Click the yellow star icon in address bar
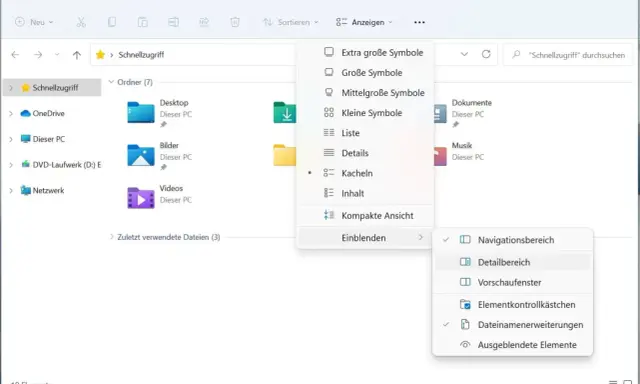This screenshot has width=640, height=384. click(x=100, y=55)
